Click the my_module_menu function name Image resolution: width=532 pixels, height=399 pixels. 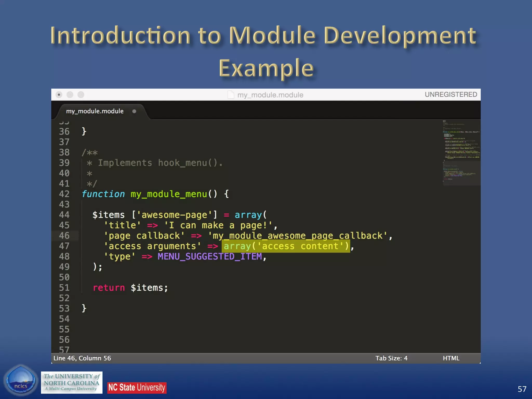click(x=169, y=194)
